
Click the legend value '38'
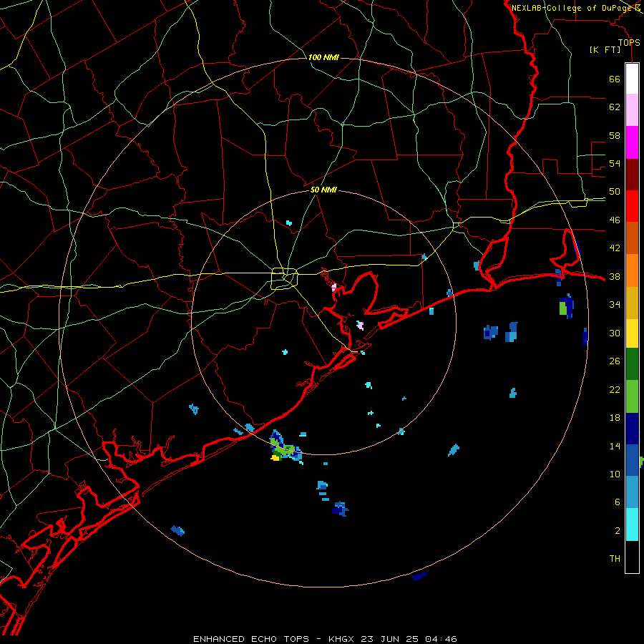615,276
